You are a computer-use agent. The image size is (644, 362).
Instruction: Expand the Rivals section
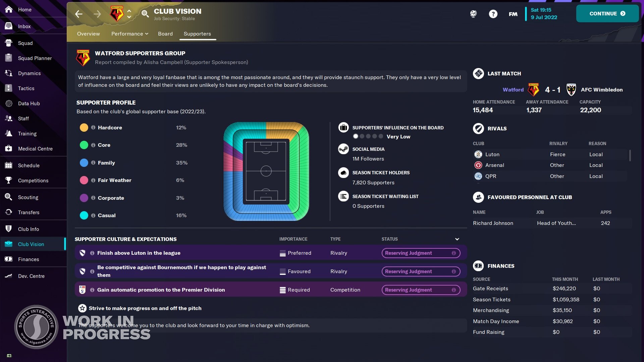point(497,129)
